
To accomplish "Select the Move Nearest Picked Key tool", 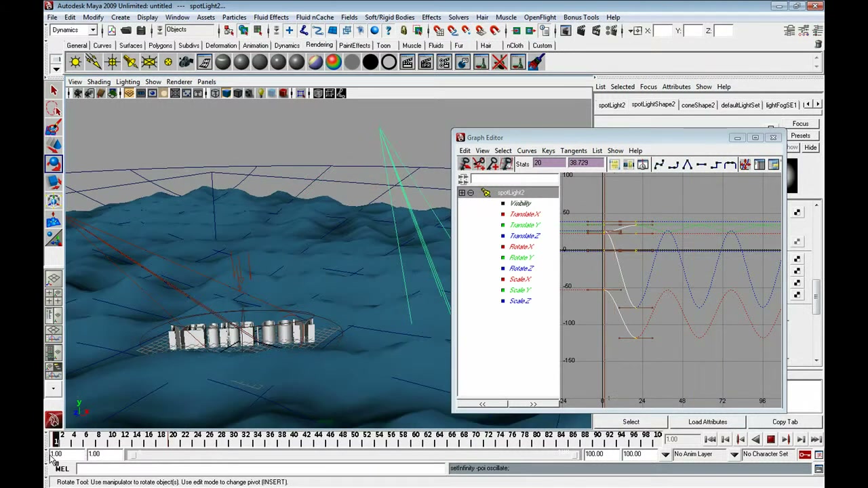I will pyautogui.click(x=465, y=164).
